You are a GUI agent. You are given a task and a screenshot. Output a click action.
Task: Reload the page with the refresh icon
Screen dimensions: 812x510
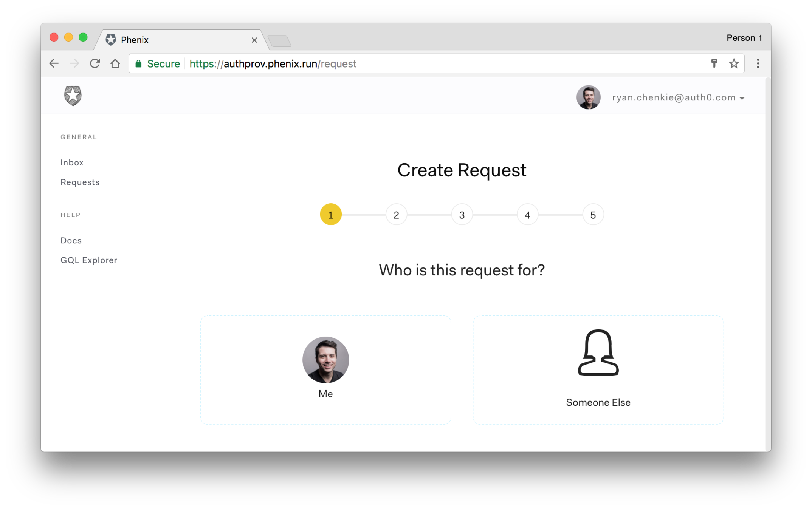pos(95,63)
